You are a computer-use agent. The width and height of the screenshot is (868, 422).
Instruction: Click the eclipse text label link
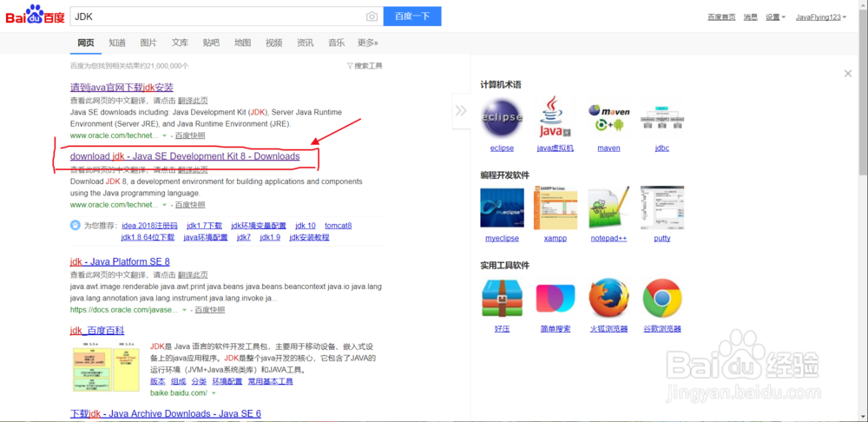(502, 148)
